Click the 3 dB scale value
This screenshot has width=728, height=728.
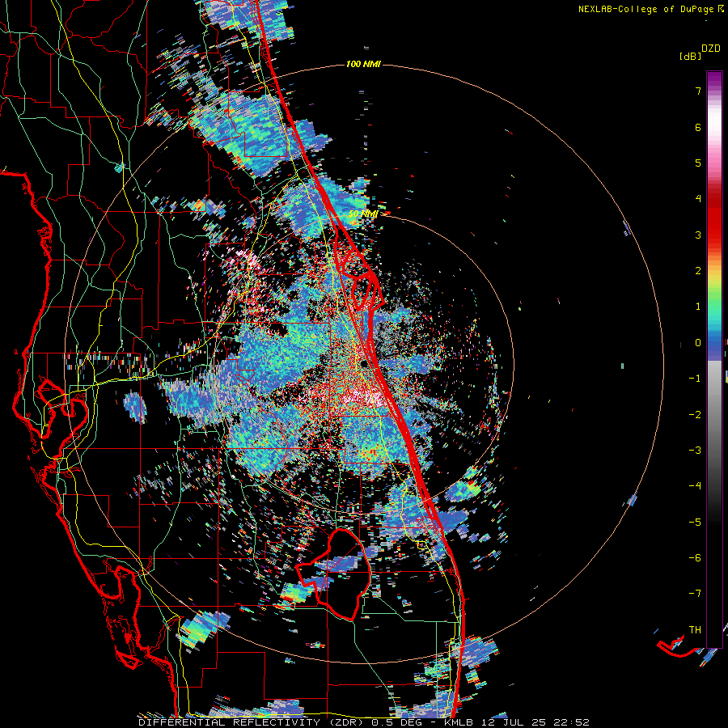[x=698, y=235]
